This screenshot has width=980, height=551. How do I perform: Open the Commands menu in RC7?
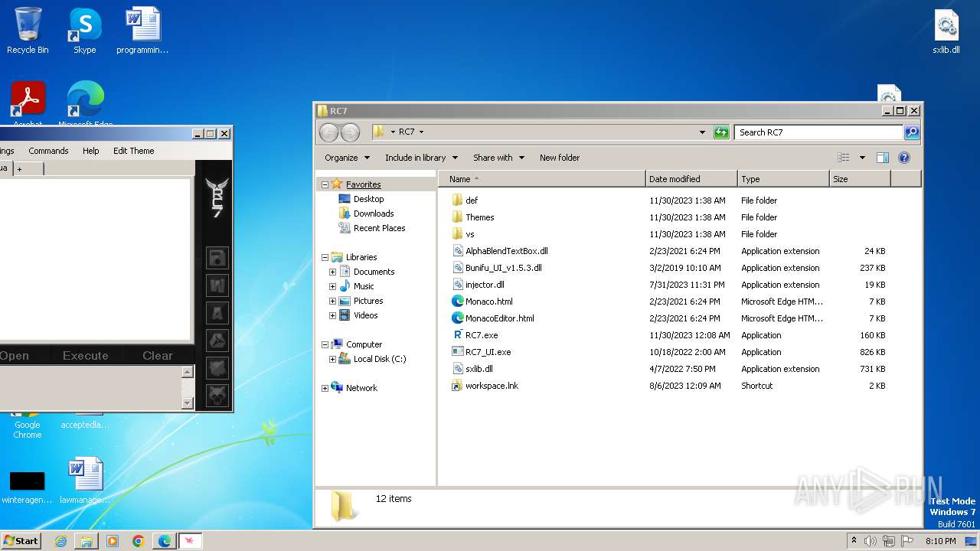(48, 151)
